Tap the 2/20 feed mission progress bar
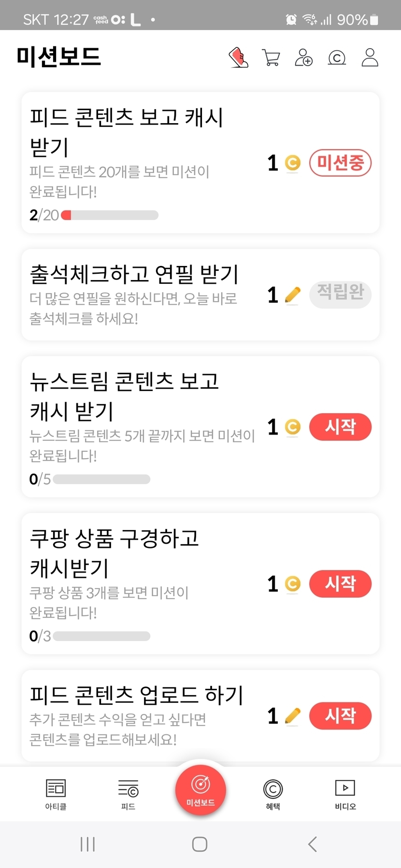The image size is (401, 868). (x=110, y=215)
